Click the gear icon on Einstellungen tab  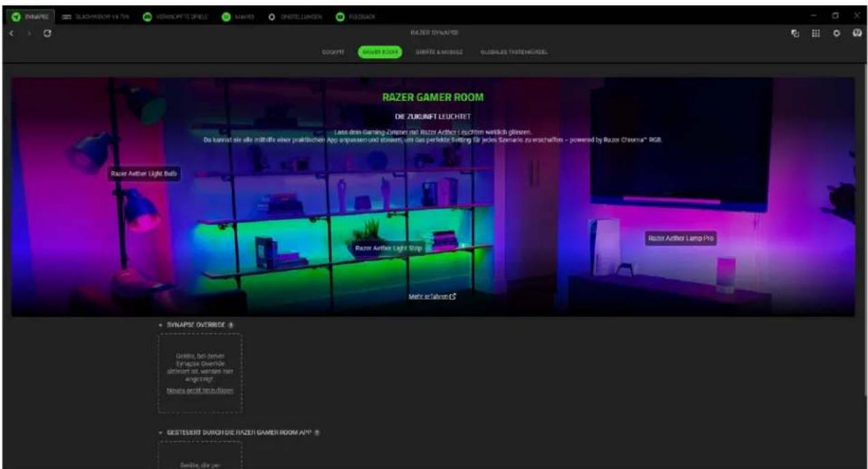coord(272,16)
